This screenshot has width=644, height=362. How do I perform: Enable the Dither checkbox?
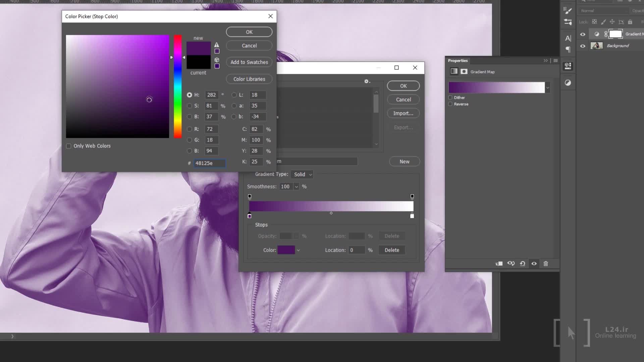point(450,98)
